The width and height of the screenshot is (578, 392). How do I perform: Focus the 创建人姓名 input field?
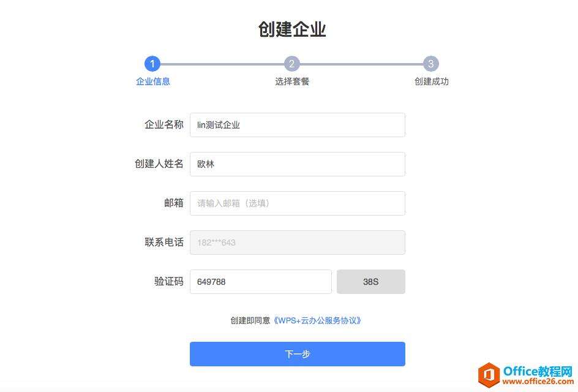[x=298, y=164]
